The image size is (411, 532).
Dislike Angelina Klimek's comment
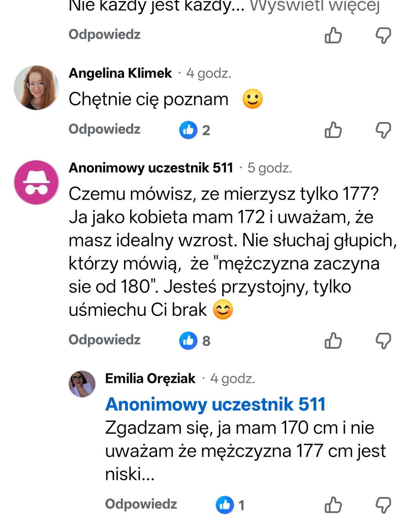click(x=383, y=130)
